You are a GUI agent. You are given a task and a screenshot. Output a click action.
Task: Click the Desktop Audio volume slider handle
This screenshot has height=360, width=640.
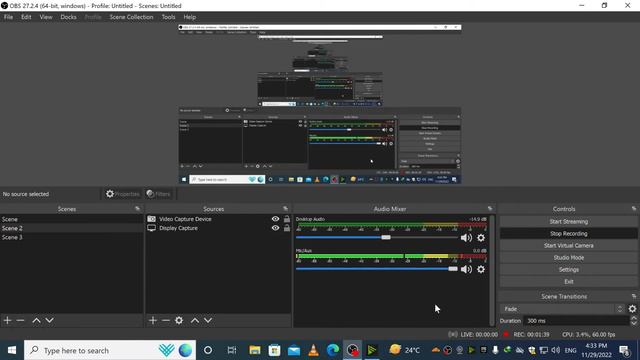[386, 237]
